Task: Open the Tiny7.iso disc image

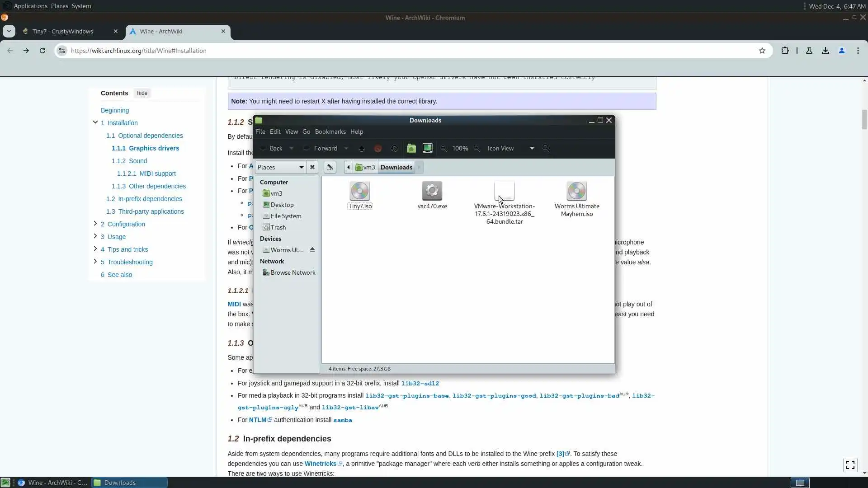Action: click(x=360, y=192)
